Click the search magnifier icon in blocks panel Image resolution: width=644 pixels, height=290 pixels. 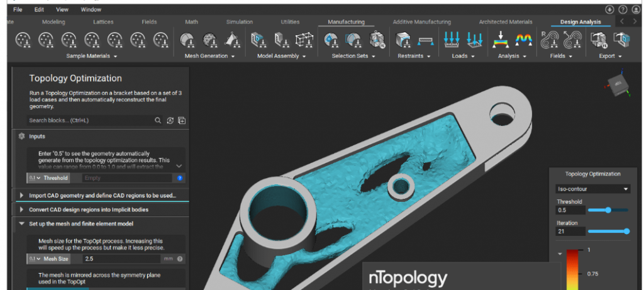158,120
